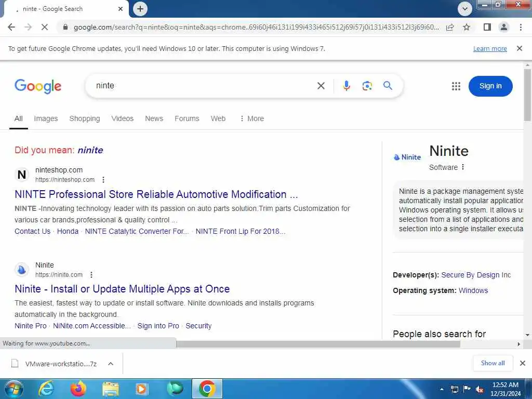Open the Windows Start menu

[14, 389]
